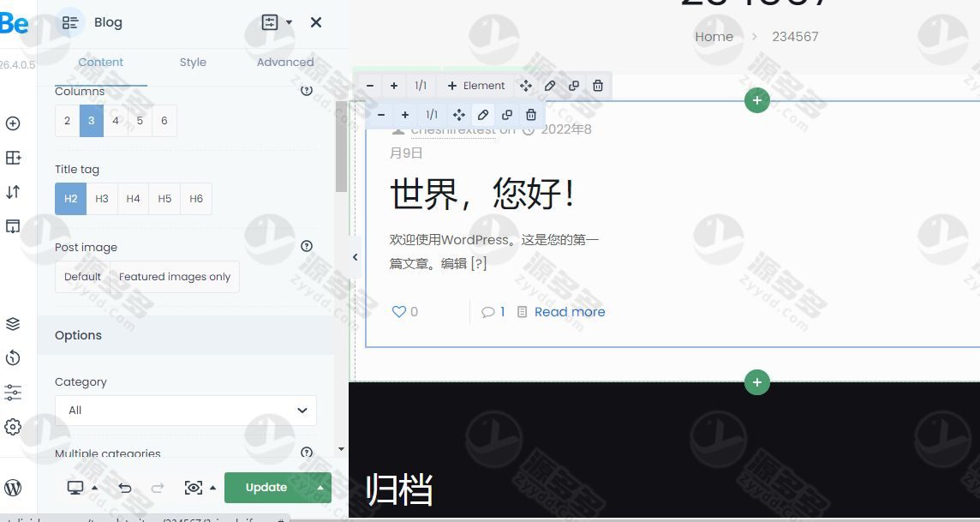The image size is (980, 522).
Task: Click the panel vertical scrollbar thumb
Action: [341, 147]
